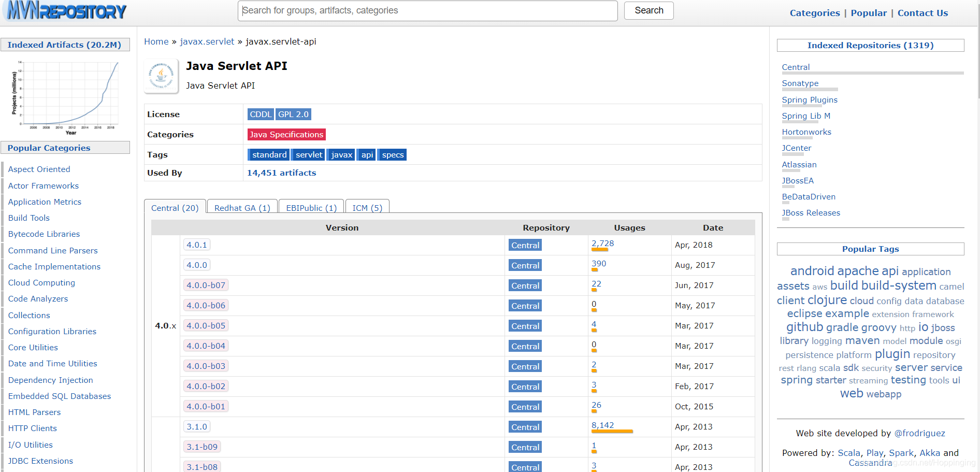Open Popular in top navigation
Image resolution: width=980 pixels, height=472 pixels.
(x=869, y=13)
